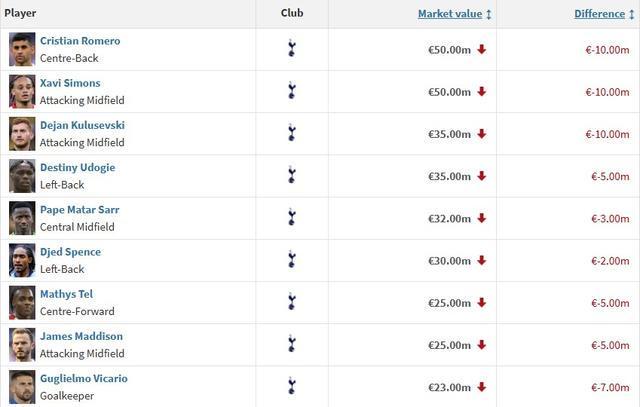Open Dejan Kulusevski profile link
The height and width of the screenshot is (407, 640).
pyautogui.click(x=82, y=125)
